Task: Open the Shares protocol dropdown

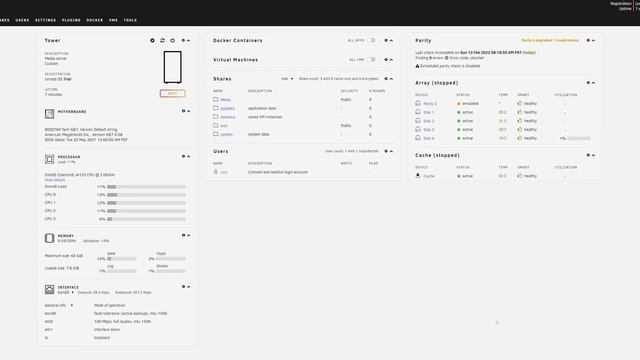Action: point(287,79)
